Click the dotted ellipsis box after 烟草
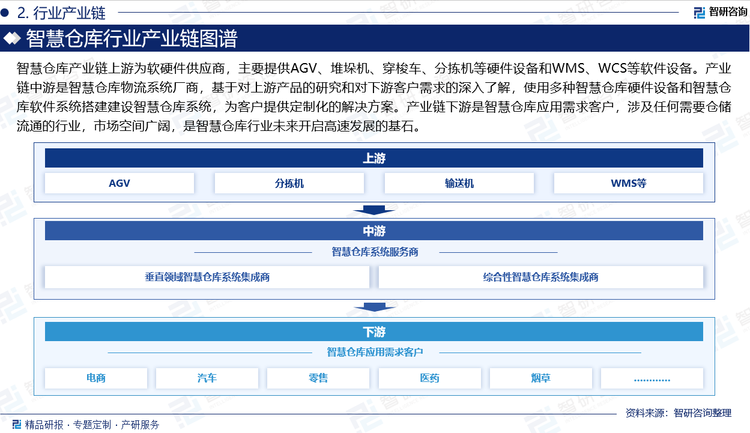 pyautogui.click(x=652, y=378)
